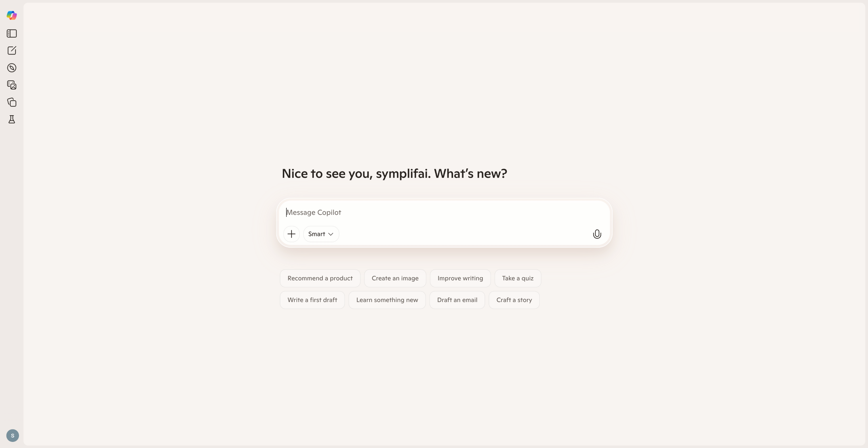Screen dimensions: 868x448
Task: Open the Labs flask icon
Action: 12,119
